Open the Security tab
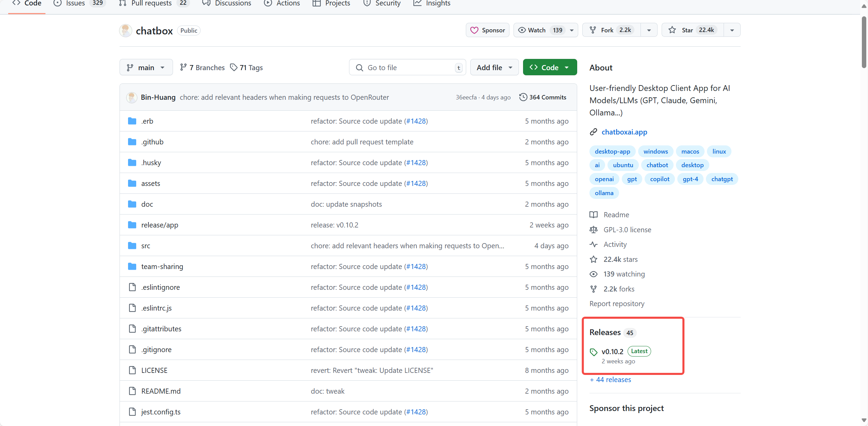 point(382,3)
